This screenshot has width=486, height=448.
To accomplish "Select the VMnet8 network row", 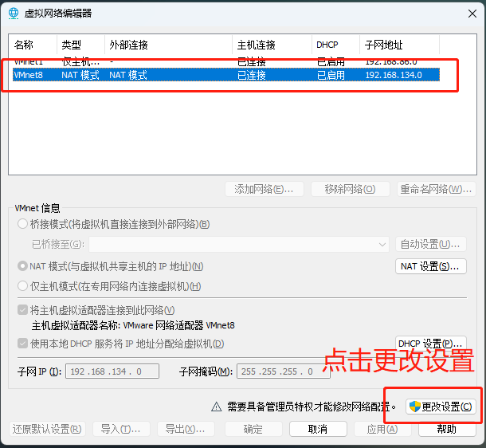I will point(226,75).
